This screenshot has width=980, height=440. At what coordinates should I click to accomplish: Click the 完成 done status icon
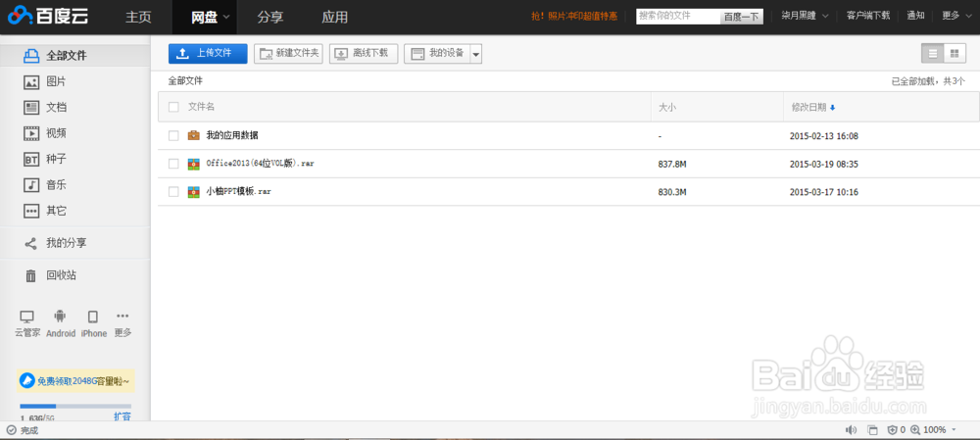(11, 430)
